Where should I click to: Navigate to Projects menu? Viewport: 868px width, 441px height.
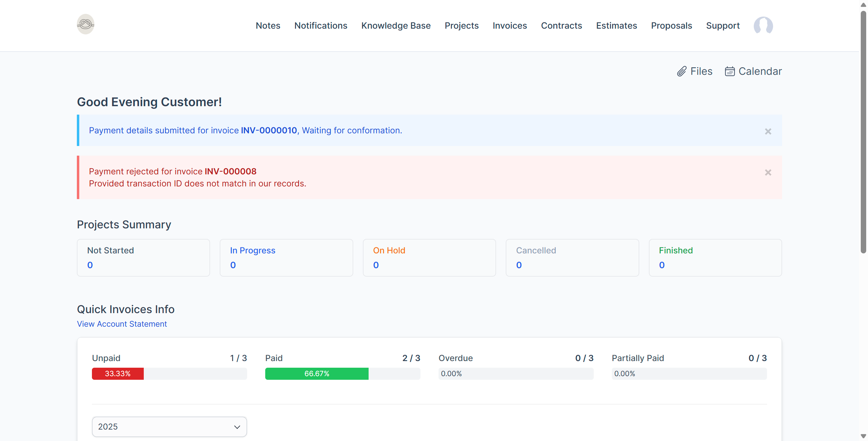click(x=461, y=26)
